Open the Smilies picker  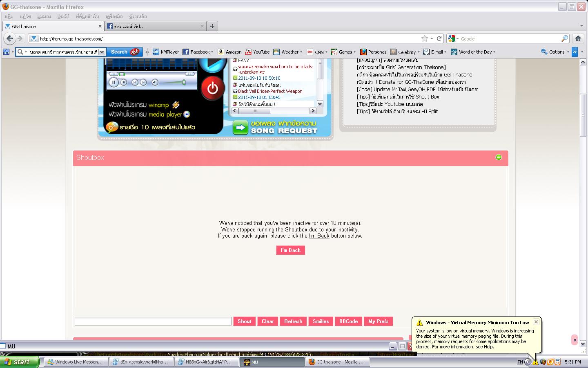tap(321, 321)
